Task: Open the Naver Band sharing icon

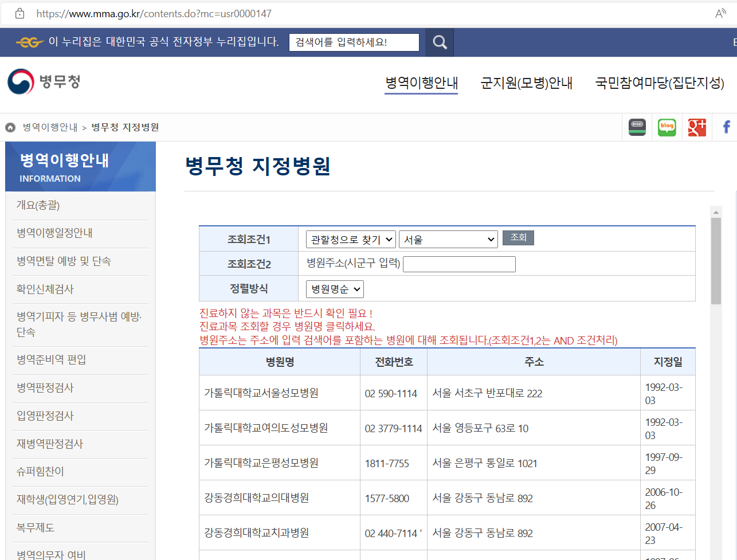Action: tap(637, 127)
